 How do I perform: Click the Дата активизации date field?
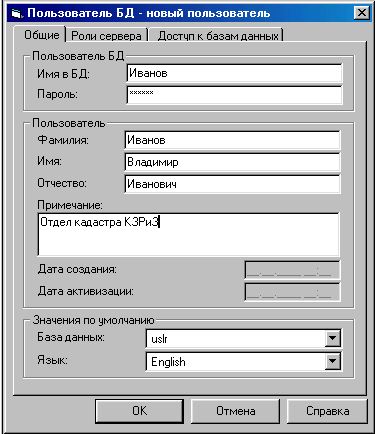click(292, 292)
